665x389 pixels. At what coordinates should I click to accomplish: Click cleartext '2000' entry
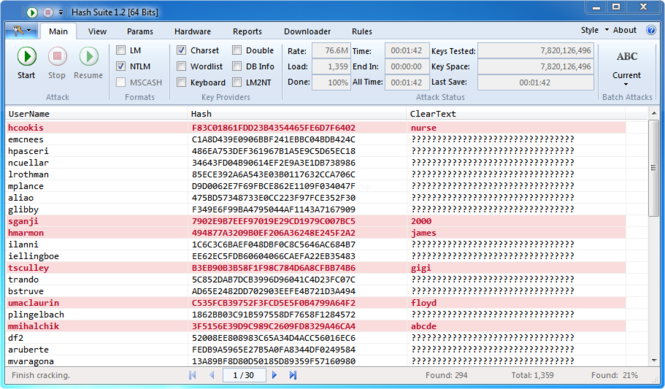coord(421,221)
